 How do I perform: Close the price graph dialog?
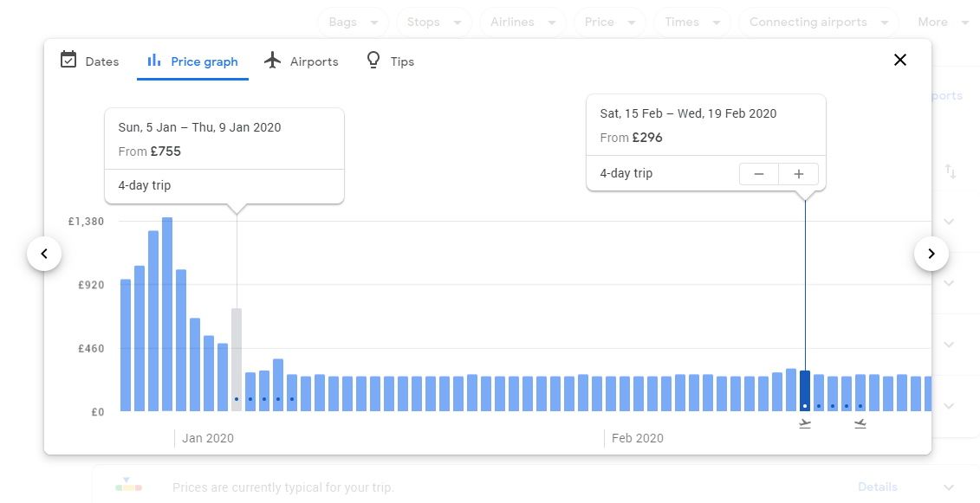coord(900,60)
